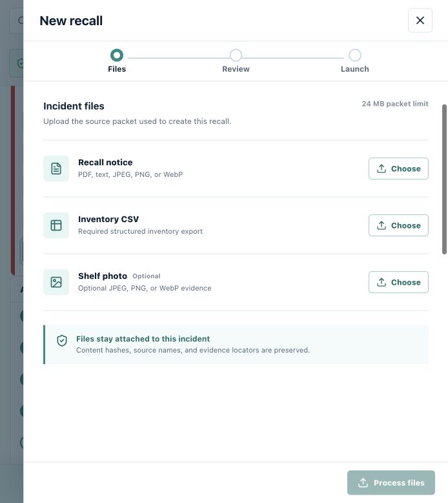Open the Files step label
This screenshot has height=503, width=448.
point(117,69)
